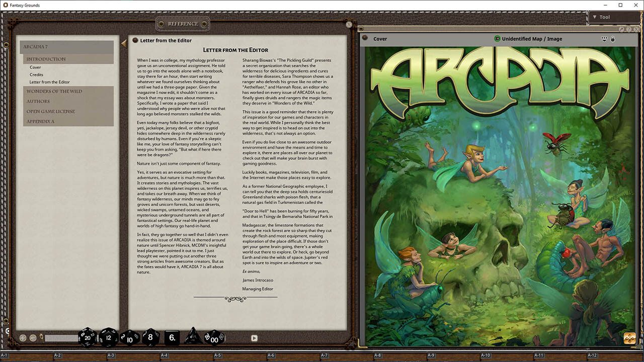Viewport: 644px width, 362px height.
Task: Toggle the image pan controls button
Action: [x=629, y=338]
